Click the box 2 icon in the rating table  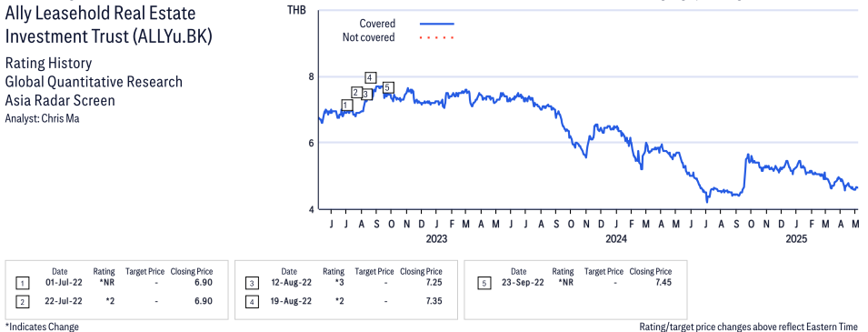(22, 301)
